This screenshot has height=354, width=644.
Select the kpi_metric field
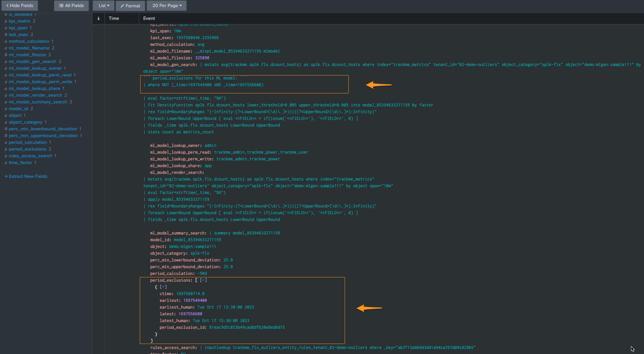(x=20, y=21)
